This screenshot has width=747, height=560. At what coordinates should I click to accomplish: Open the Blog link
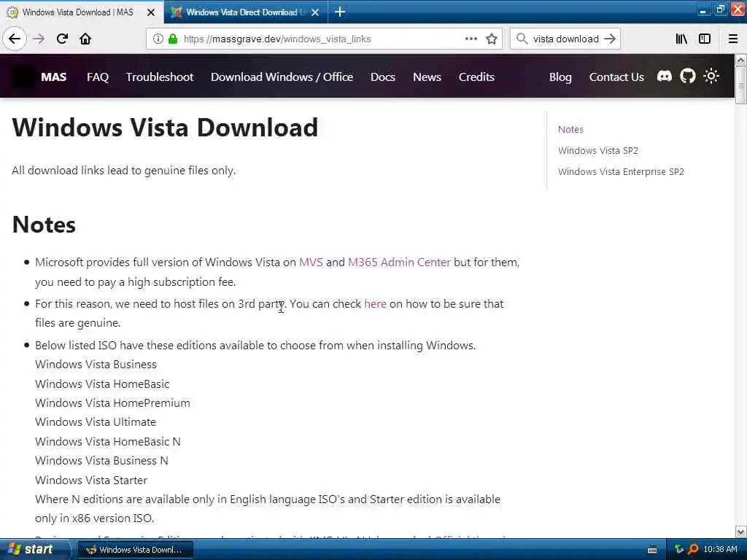point(560,77)
